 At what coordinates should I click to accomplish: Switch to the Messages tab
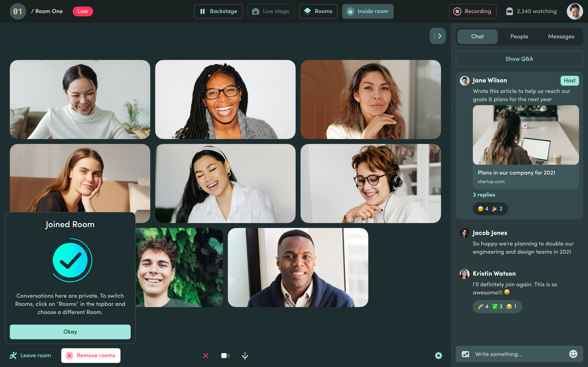[x=561, y=37]
